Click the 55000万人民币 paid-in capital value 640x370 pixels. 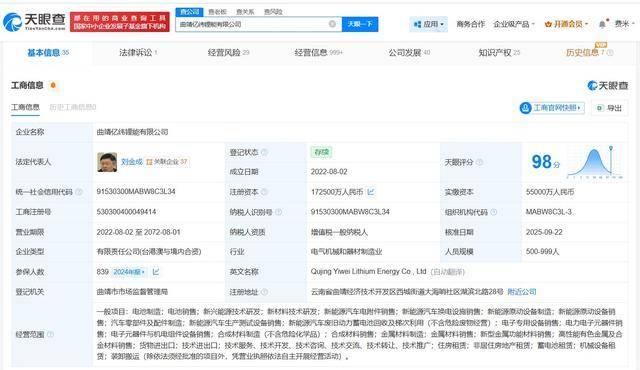pos(550,192)
